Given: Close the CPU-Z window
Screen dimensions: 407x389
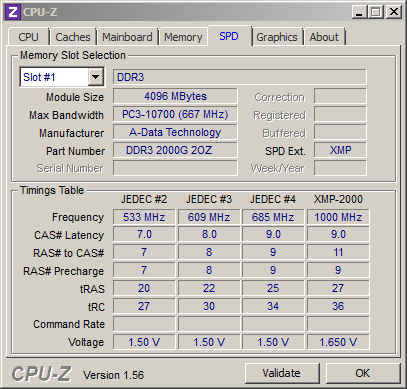Looking at the screenshot, I should click(x=393, y=12).
